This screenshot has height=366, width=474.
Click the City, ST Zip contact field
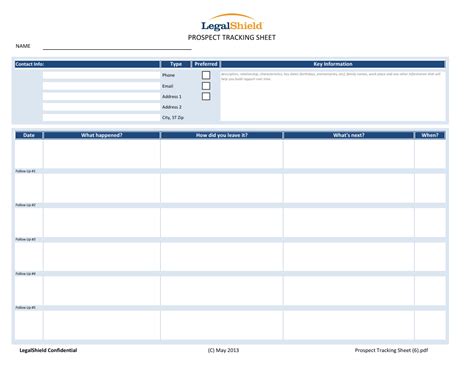[x=101, y=118]
